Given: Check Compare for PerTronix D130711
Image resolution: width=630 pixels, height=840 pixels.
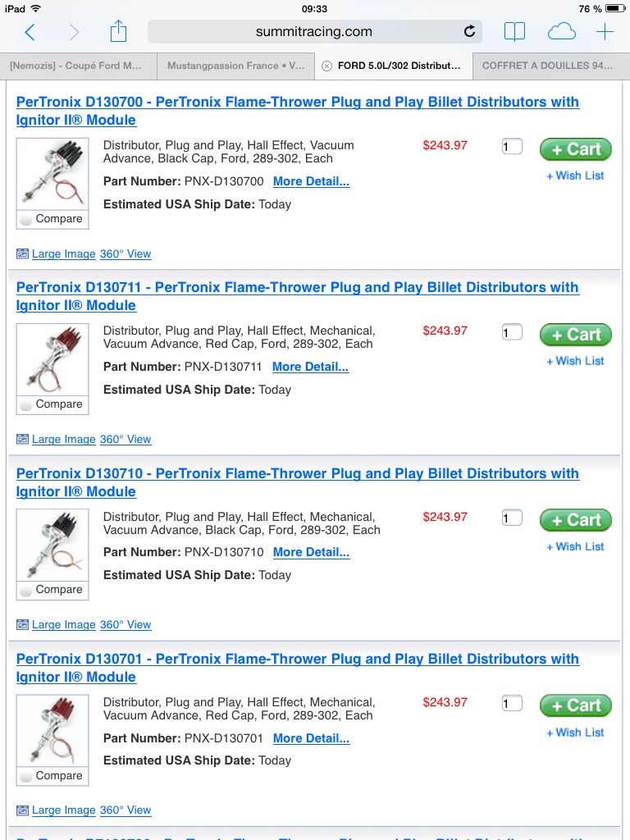Looking at the screenshot, I should point(25,404).
